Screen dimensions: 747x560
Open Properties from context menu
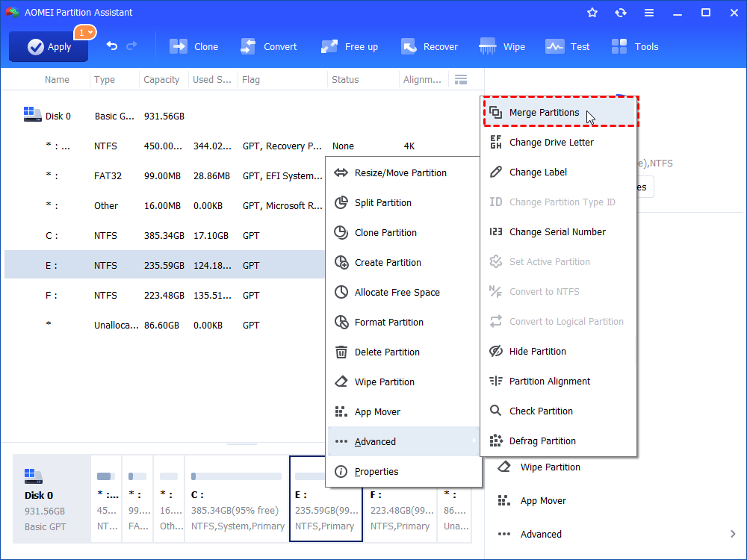click(403, 471)
